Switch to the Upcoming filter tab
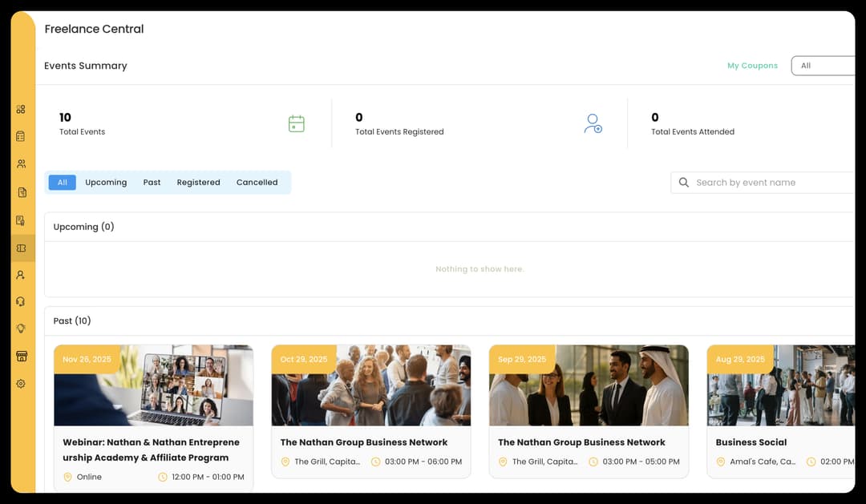 tap(106, 183)
